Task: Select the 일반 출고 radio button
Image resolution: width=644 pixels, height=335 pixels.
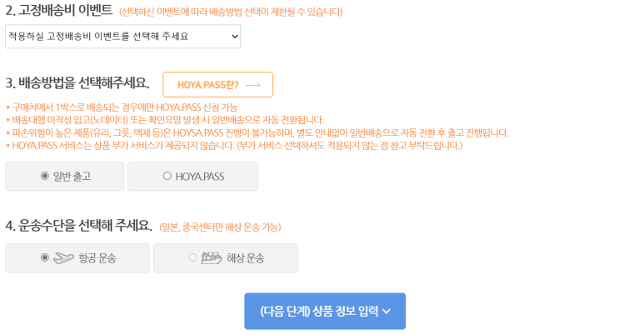Action: click(x=45, y=176)
